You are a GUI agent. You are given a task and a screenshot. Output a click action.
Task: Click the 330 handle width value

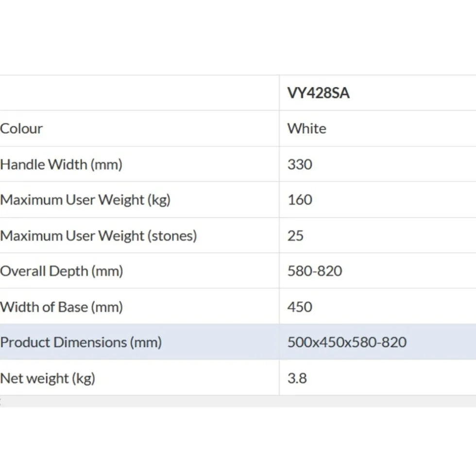[300, 164]
